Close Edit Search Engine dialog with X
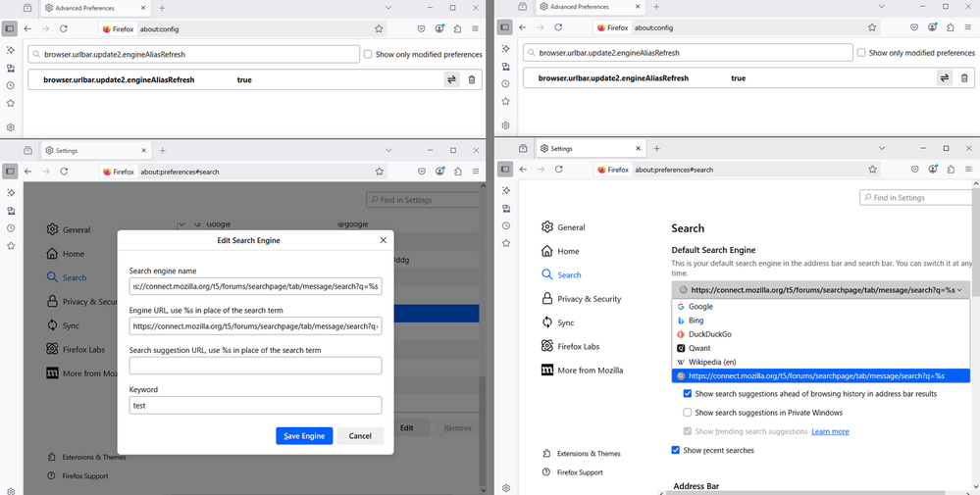Image resolution: width=980 pixels, height=495 pixels. point(384,240)
